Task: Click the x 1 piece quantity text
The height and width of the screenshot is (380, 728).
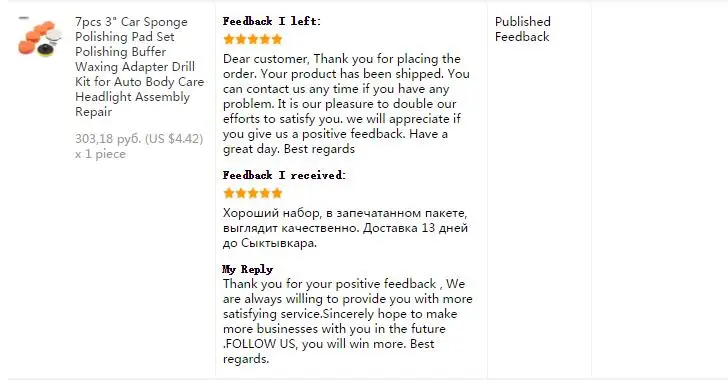Action: (x=100, y=154)
